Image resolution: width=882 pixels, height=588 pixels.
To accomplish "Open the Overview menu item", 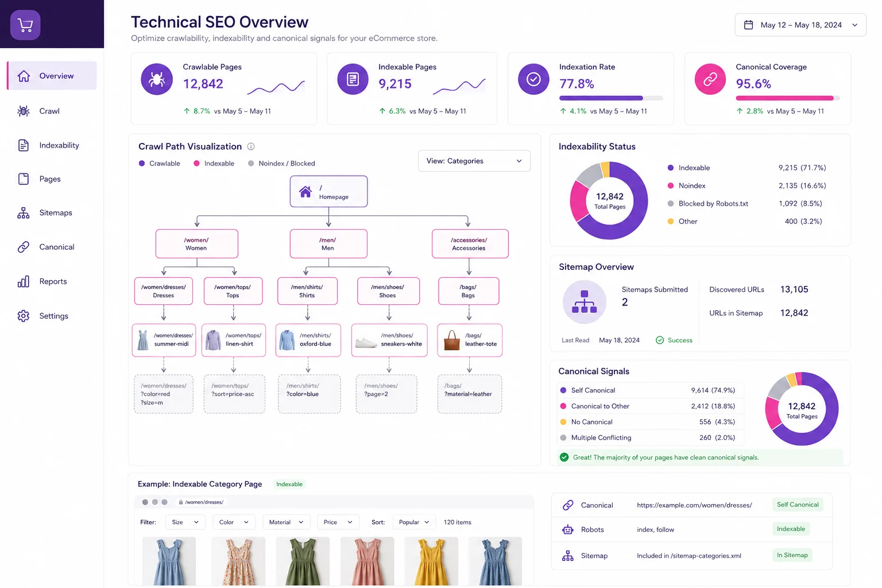I will (52, 76).
